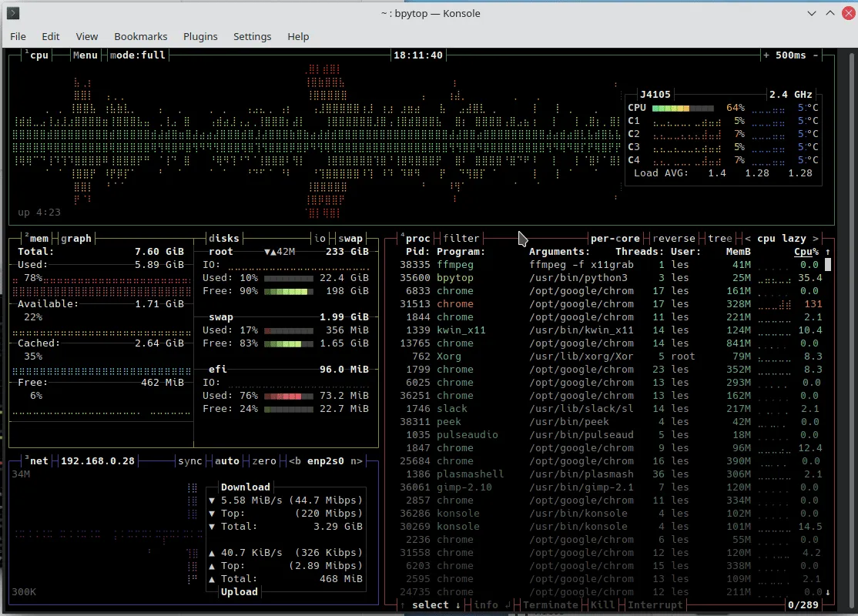Select previous sort column with left arrow

[747, 238]
